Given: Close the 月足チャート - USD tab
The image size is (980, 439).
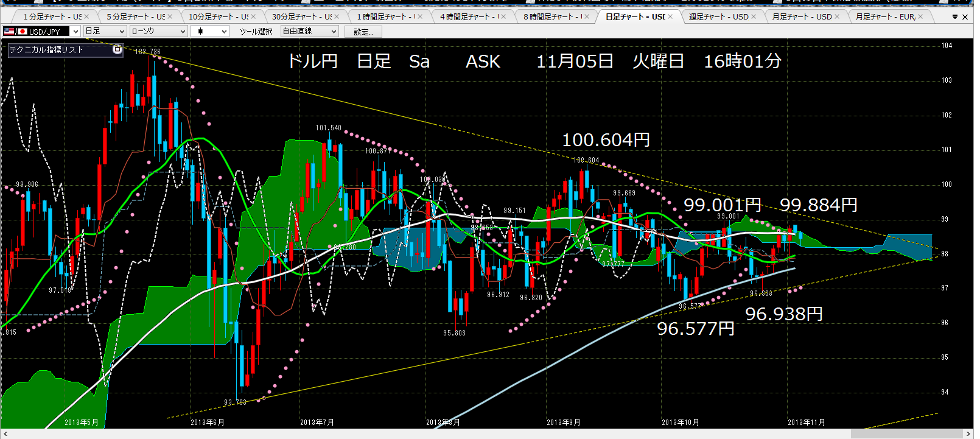Looking at the screenshot, I should [x=837, y=16].
